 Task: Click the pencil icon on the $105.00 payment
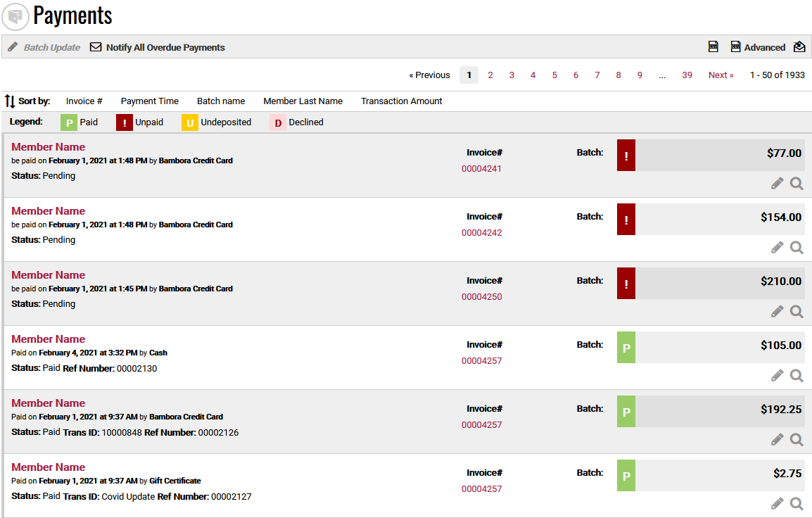(777, 375)
